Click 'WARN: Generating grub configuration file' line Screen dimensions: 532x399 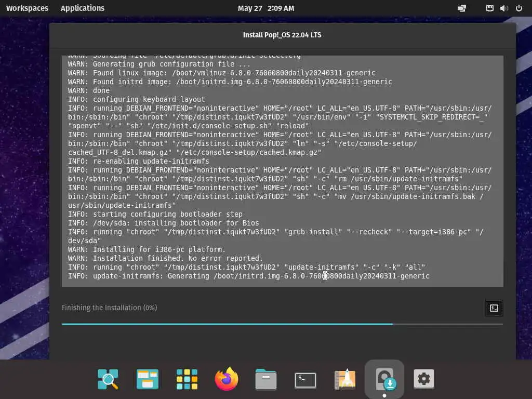coord(159,64)
